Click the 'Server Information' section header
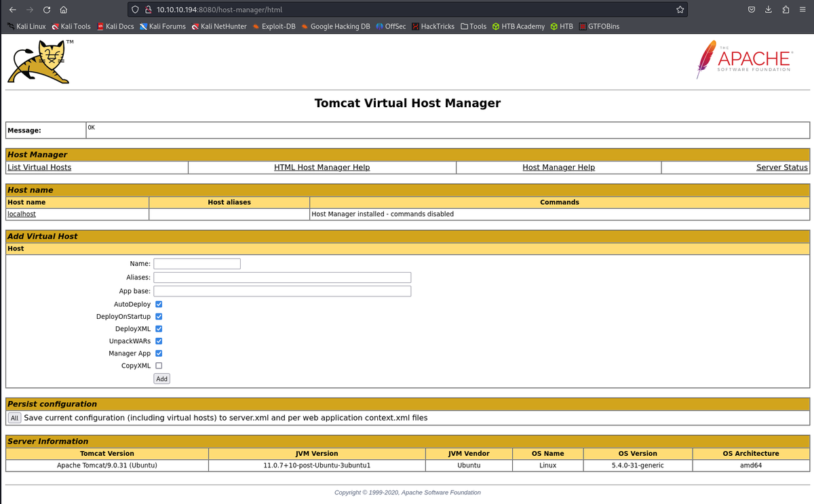Screen dimensions: 814x504 [408, 441]
